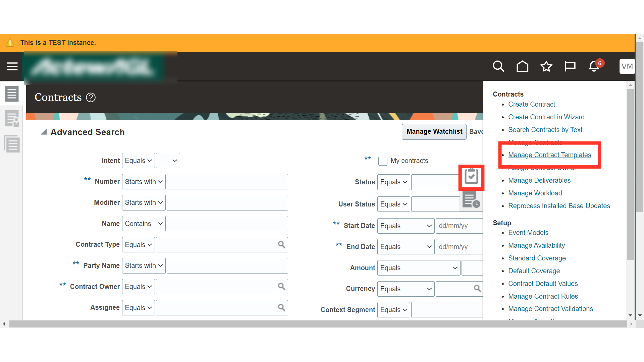The image size is (644, 362).
Task: Collapse the Advanced Search section
Action: tap(44, 132)
